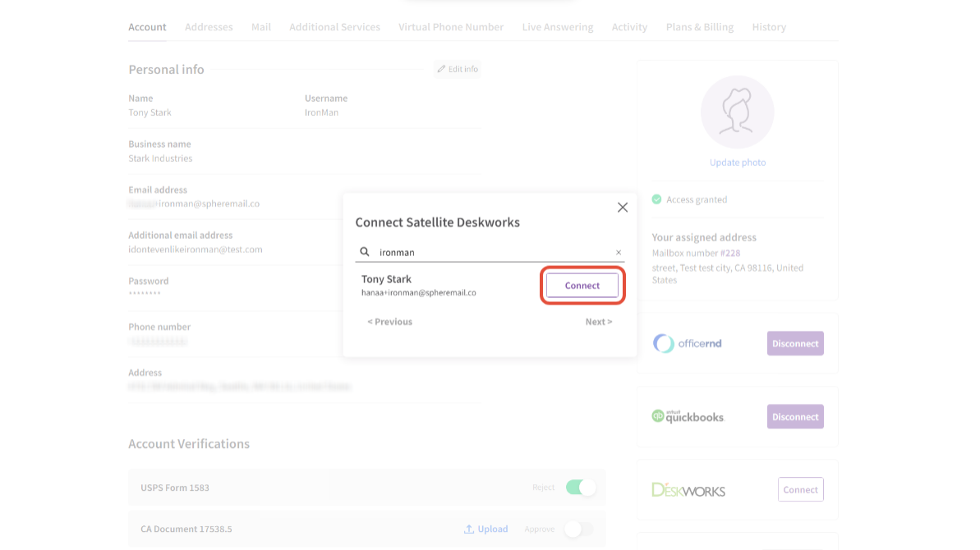Select idontevenlikeironman@test.com additional email
Viewport: 980px width, 550px height.
click(196, 249)
